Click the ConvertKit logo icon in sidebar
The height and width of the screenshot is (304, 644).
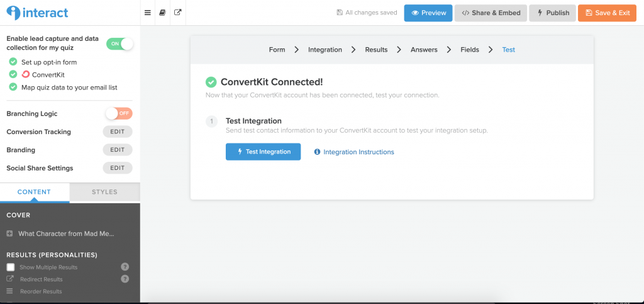point(26,74)
